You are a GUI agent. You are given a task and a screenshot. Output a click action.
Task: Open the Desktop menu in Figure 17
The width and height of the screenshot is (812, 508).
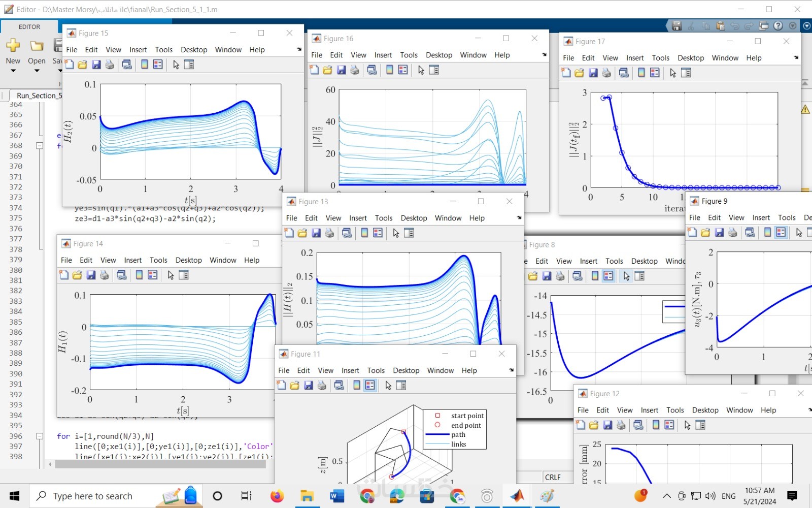tap(691, 58)
